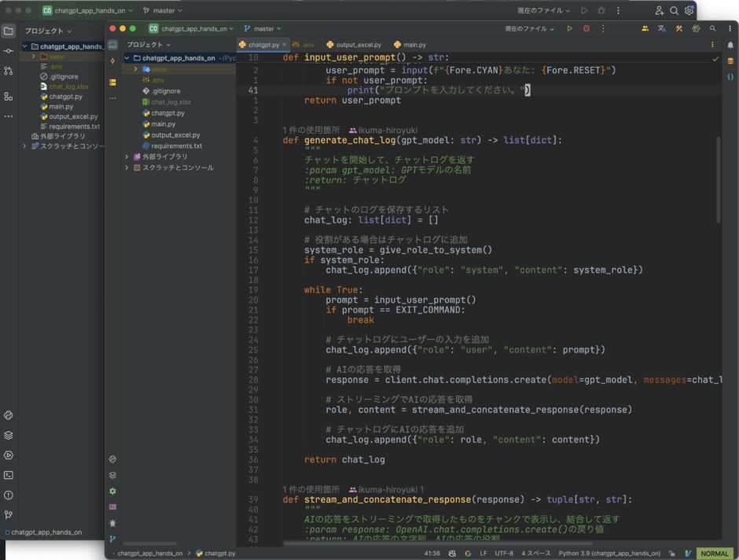Toggle the read-only lock icon in status bar
This screenshot has width=739, height=560.
(x=673, y=553)
